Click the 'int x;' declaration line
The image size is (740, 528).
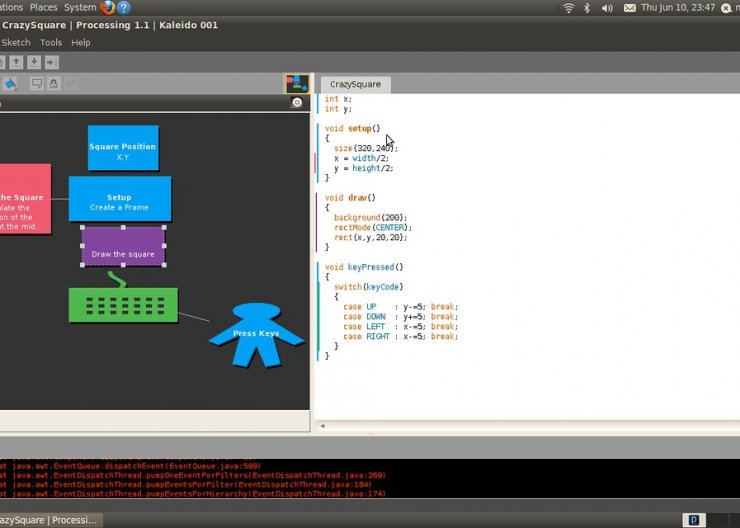(338, 99)
